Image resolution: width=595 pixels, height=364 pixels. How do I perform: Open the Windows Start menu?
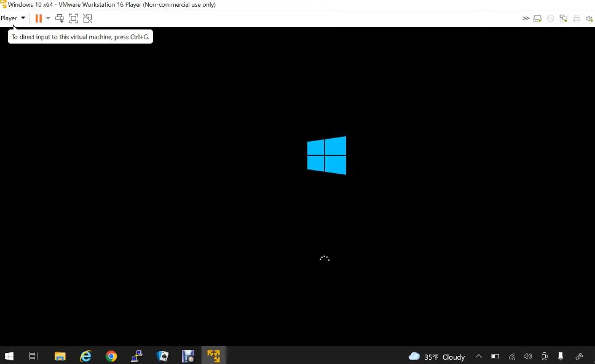(9, 356)
